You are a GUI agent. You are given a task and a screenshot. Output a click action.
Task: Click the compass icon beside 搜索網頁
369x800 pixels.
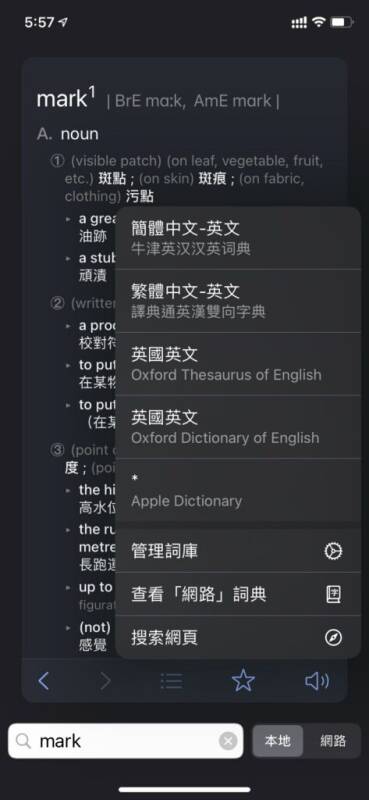click(x=333, y=637)
